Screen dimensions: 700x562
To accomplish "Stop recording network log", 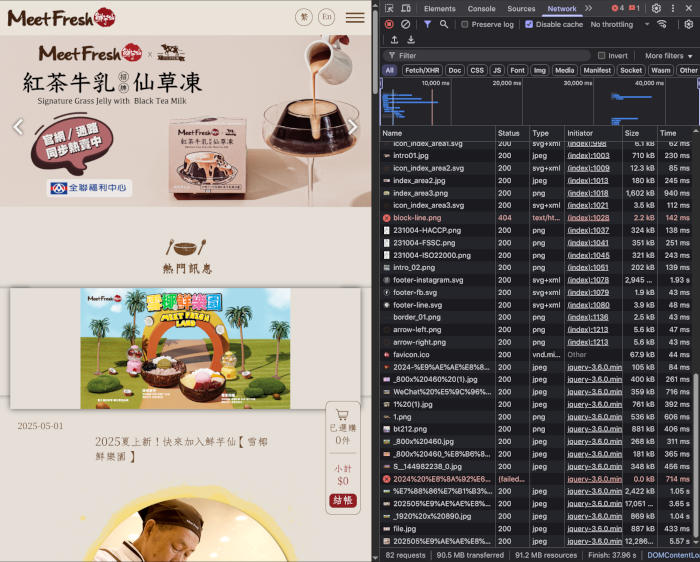I will [x=389, y=24].
